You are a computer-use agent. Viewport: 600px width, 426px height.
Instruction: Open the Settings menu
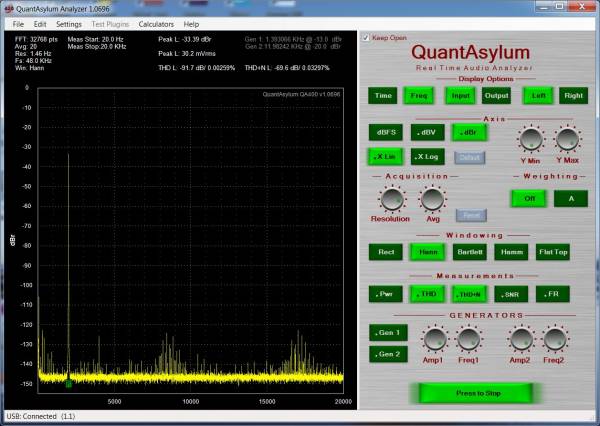[x=69, y=24]
